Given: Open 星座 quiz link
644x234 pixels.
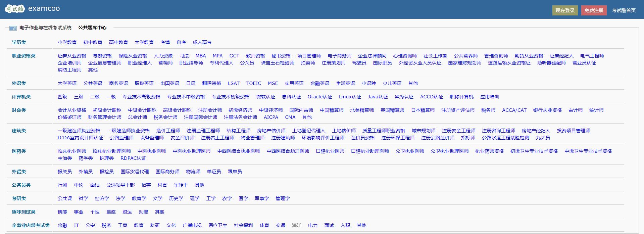Looking at the screenshot, I should coord(111,212).
